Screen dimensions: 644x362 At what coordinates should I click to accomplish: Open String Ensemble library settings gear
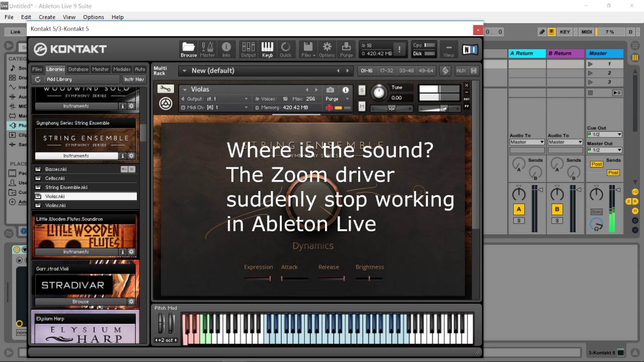pyautogui.click(x=131, y=156)
